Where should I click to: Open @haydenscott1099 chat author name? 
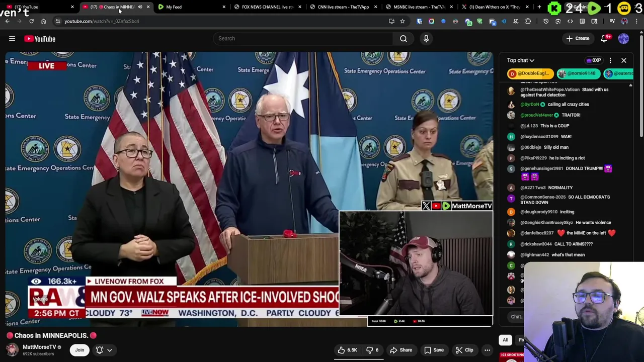(x=539, y=137)
